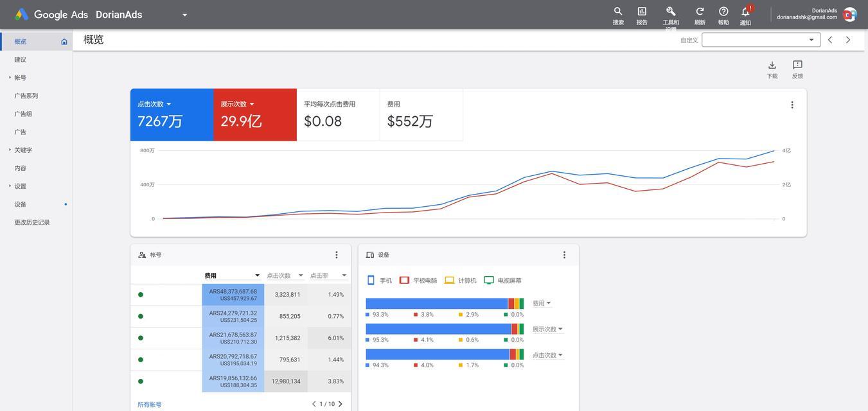Image resolution: width=868 pixels, height=411 pixels.
Task: Click the Google Ads logo
Action: tap(22, 14)
